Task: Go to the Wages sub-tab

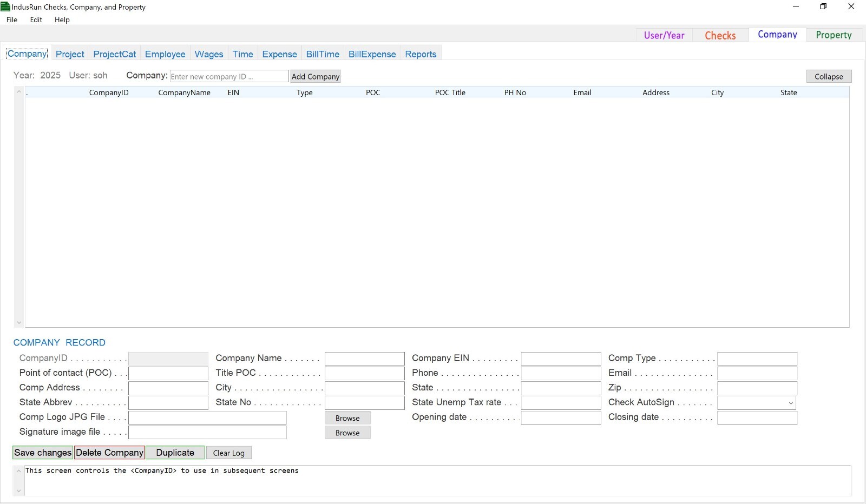Action: pos(209,54)
